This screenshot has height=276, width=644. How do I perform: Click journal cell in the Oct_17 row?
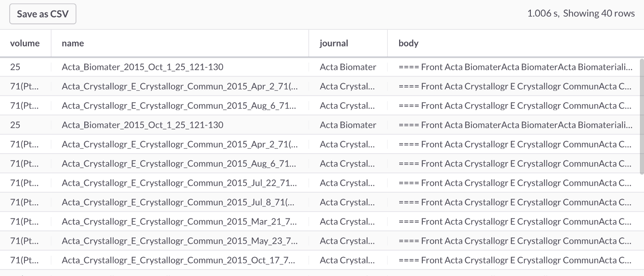pyautogui.click(x=348, y=260)
